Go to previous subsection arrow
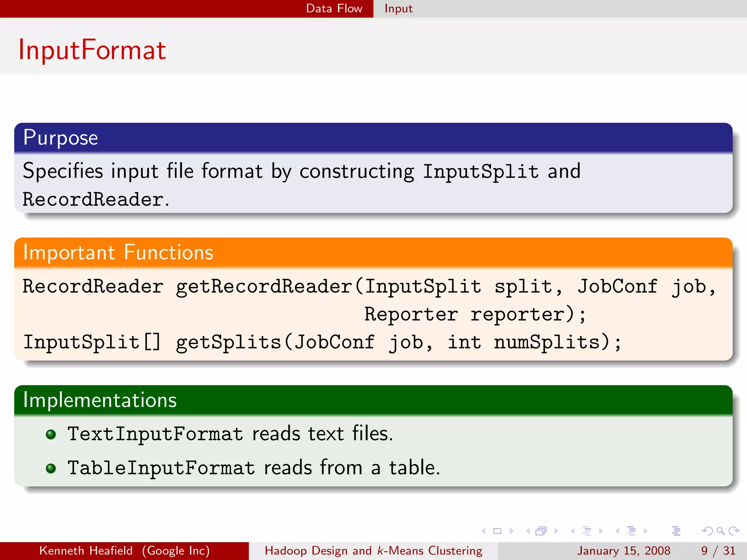Viewport: 747px width, 560px height. point(573,531)
